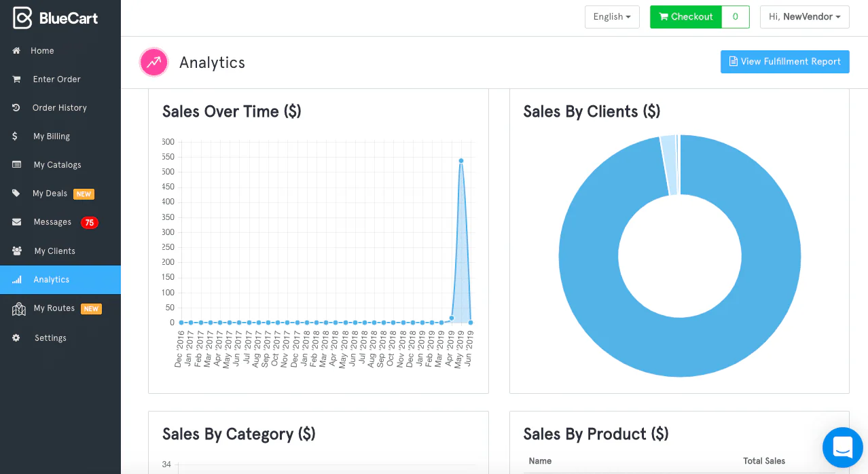Click the Analytics bar chart icon
This screenshot has width=868, height=474.
tap(17, 280)
